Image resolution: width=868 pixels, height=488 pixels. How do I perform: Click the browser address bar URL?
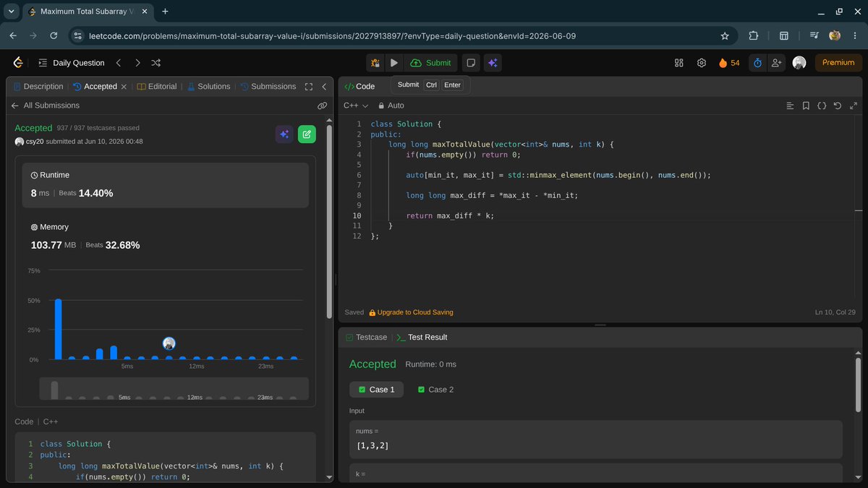click(x=332, y=35)
